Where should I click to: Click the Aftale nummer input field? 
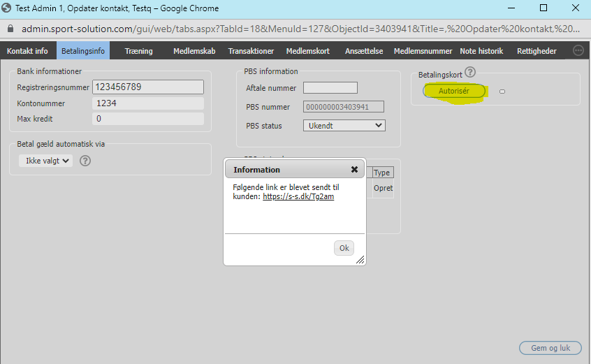[330, 88]
